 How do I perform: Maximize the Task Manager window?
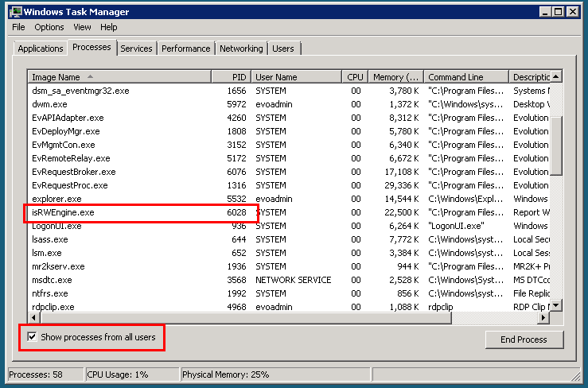coord(557,12)
